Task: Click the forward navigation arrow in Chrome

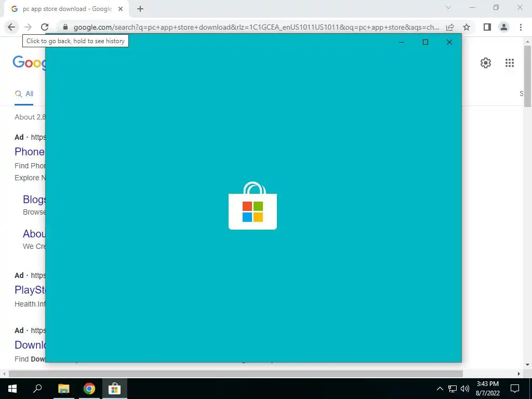Action: 28,27
